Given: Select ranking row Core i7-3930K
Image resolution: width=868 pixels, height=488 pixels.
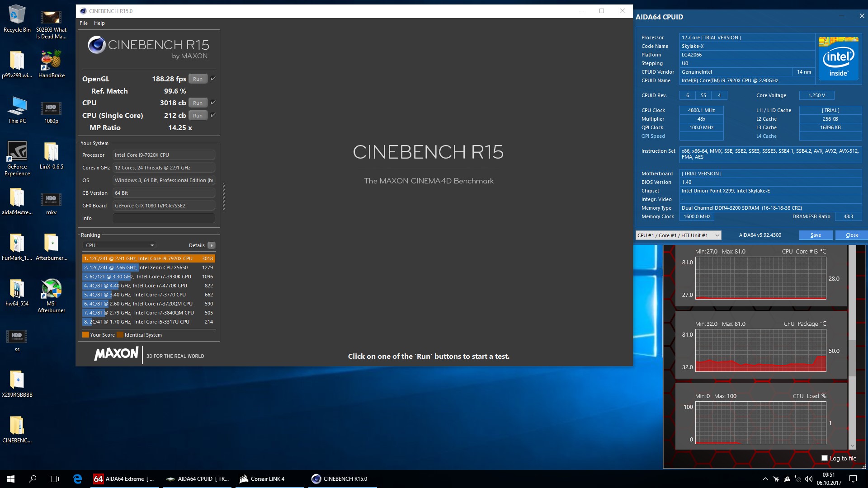Looking at the screenshot, I should [149, 277].
